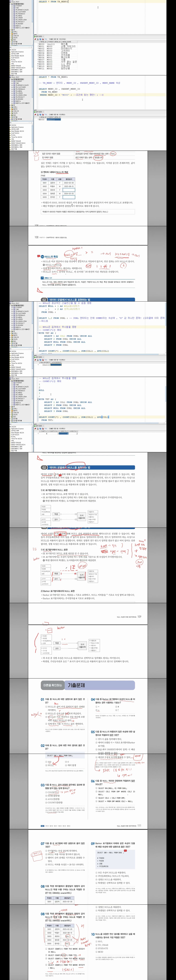Collapse the WITH TST AS block above AVG(COL1) results
Image resolution: width=176 pixels, height=980 pixels.
click(x=38, y=399)
